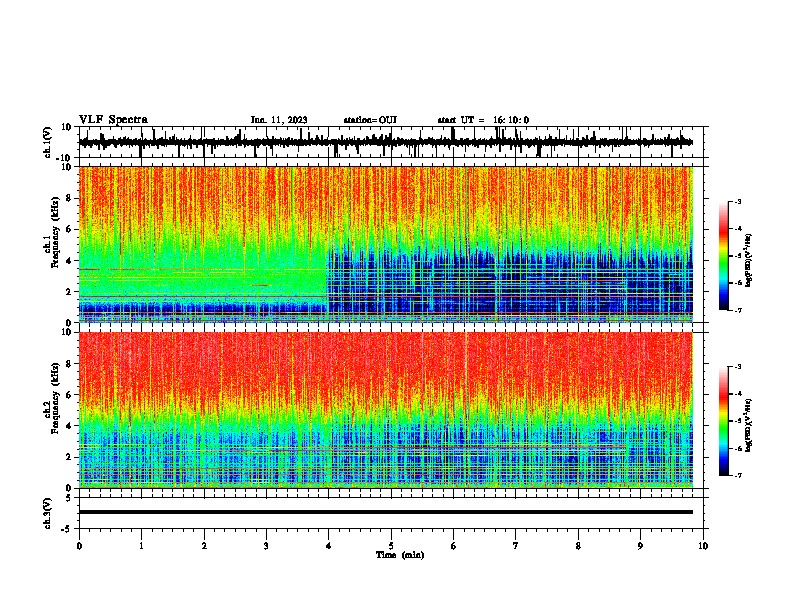Click time-axis tick label "5" above Time (min)
The image size is (792, 612).
point(391,546)
